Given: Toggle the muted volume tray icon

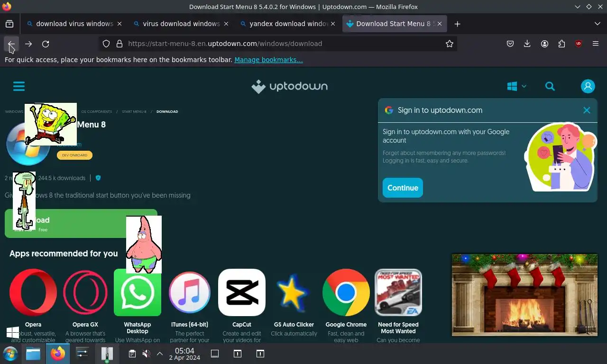Looking at the screenshot, I should 147,354.
